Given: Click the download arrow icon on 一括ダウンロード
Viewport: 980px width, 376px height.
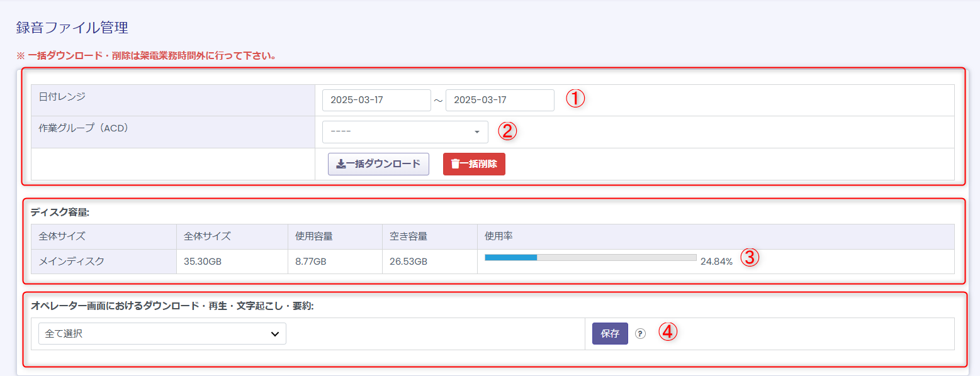Looking at the screenshot, I should 341,164.
